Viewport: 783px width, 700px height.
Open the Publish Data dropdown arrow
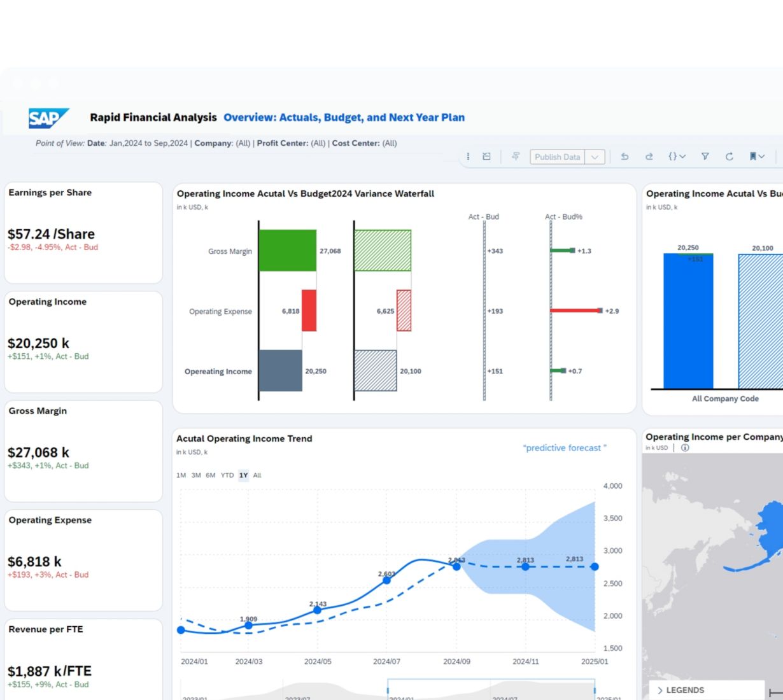tap(595, 157)
